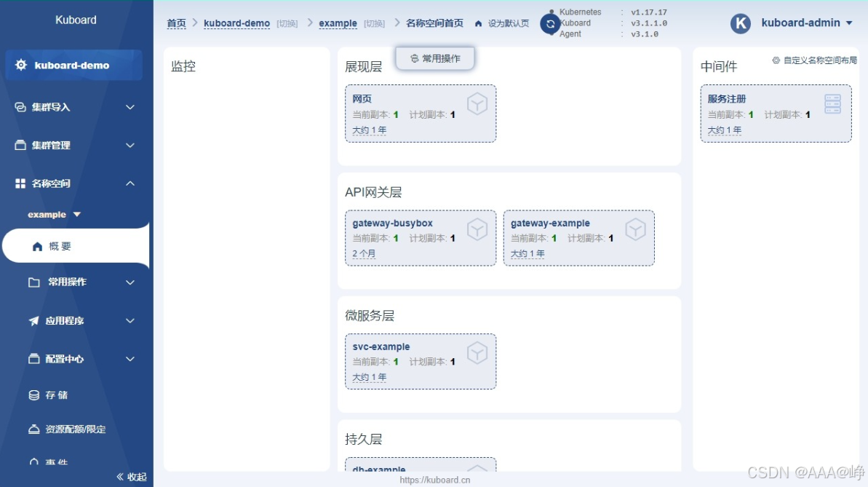The image size is (868, 487).
Task: Click the kuboard-demo gear icon
Action: (x=21, y=65)
